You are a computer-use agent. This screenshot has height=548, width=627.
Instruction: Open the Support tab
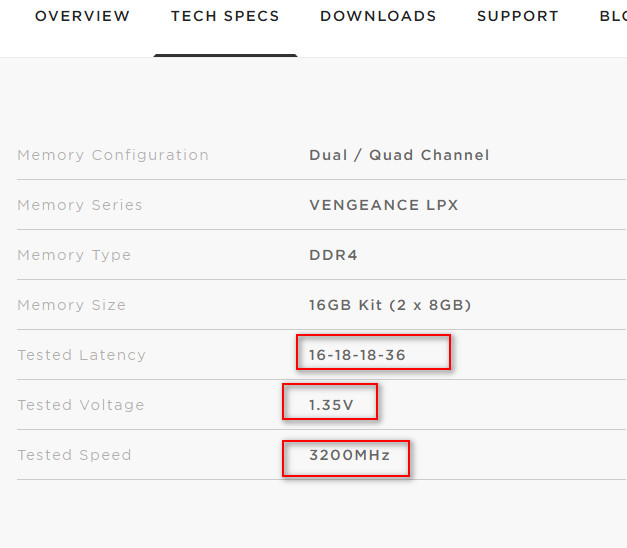click(517, 16)
